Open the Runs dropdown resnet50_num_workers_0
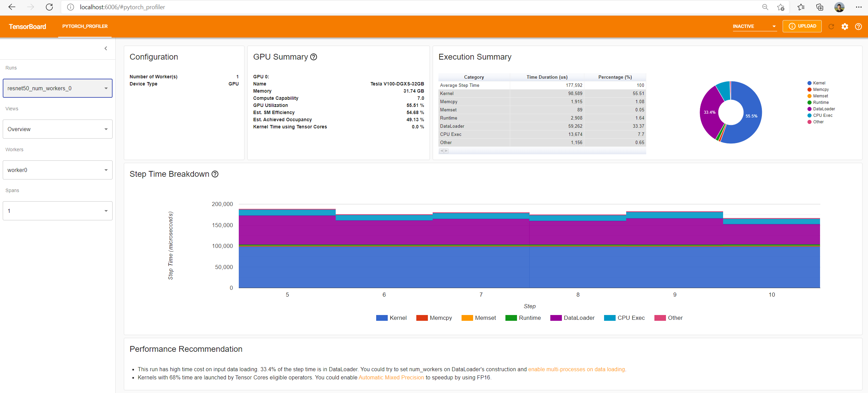This screenshot has width=868, height=393. [x=57, y=88]
